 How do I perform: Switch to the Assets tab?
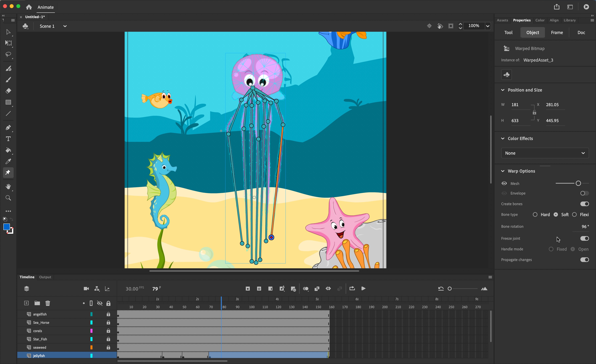tap(502, 20)
